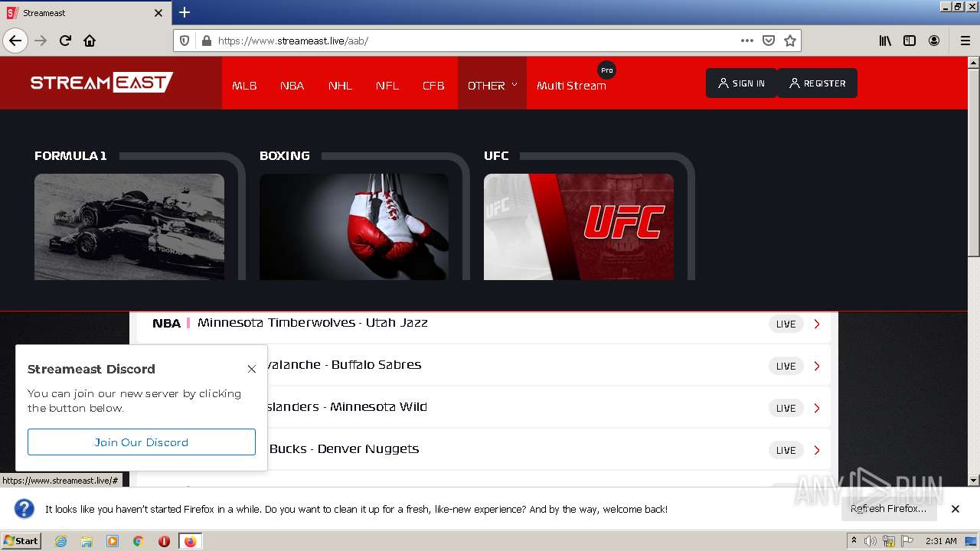Show site security padlock info

coord(206,41)
